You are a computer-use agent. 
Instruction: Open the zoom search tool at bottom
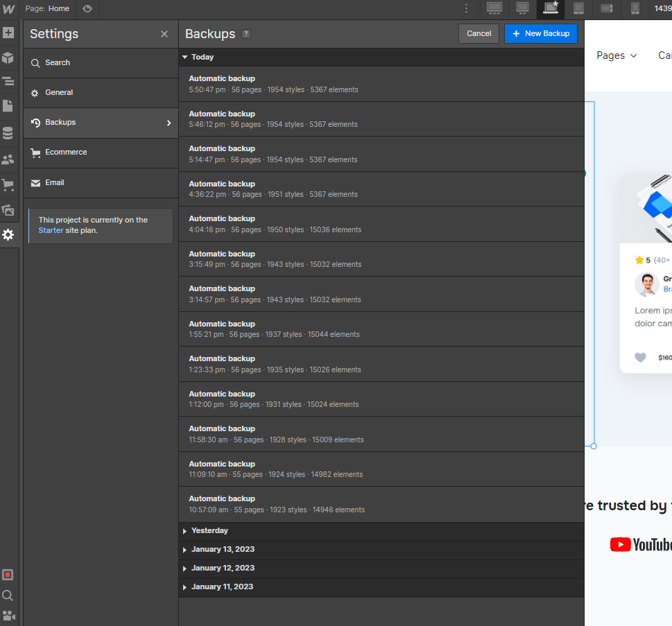[x=8, y=595]
